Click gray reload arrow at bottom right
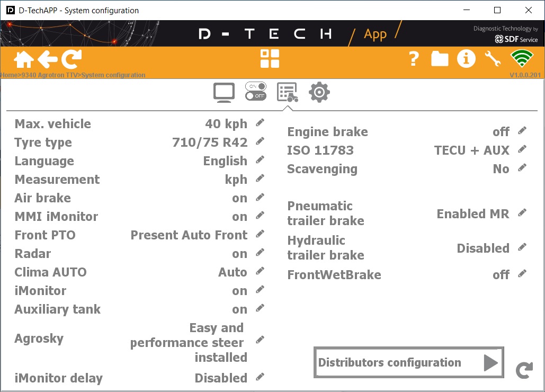Screen dimensions: 545x392 524,370
